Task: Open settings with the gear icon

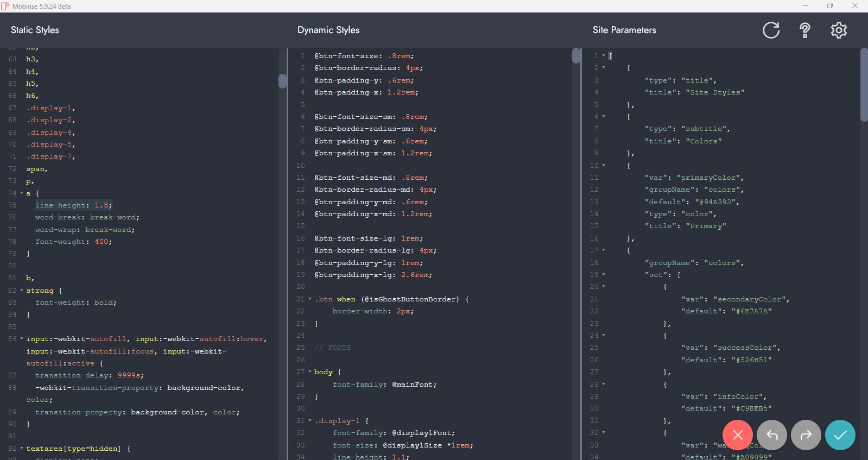Action: coord(839,30)
